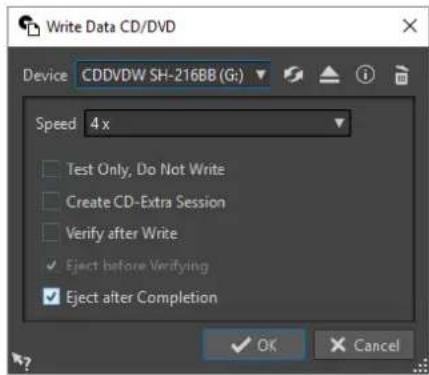Activate the What's This help cursor icon
The width and height of the screenshot is (429, 375).
(21, 361)
